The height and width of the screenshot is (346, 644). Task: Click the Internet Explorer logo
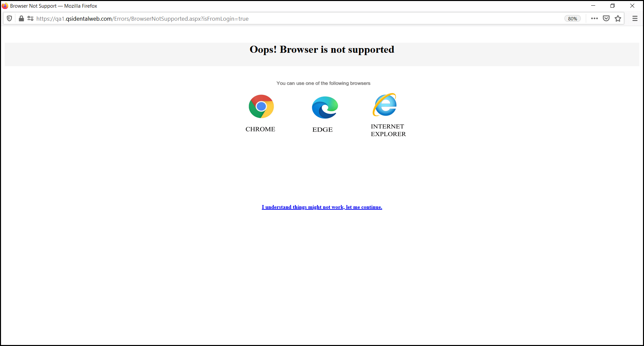tap(385, 105)
